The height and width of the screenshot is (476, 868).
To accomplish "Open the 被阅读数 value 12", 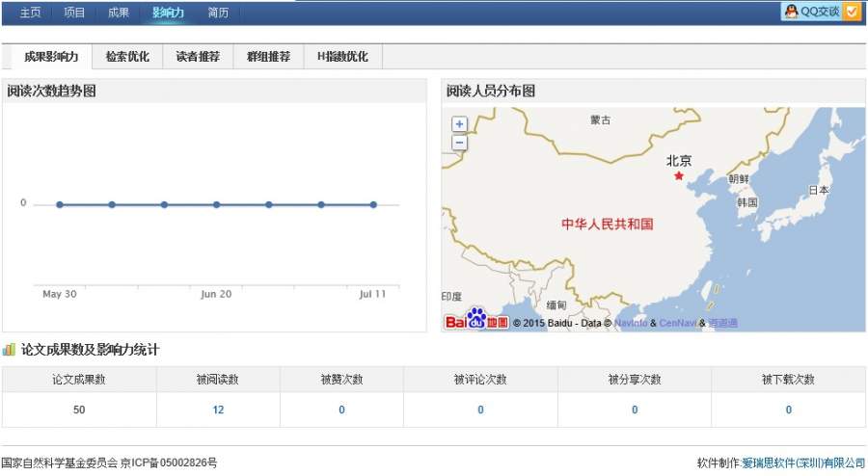I will [x=218, y=410].
